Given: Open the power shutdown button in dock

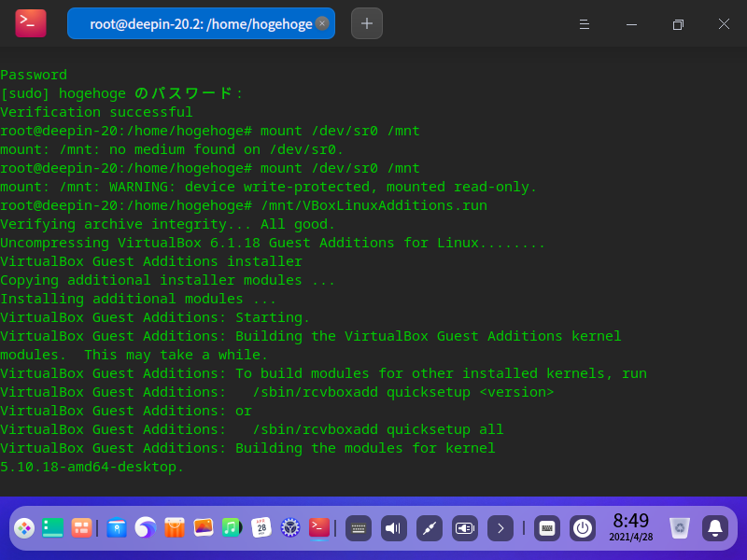Looking at the screenshot, I should [583, 528].
